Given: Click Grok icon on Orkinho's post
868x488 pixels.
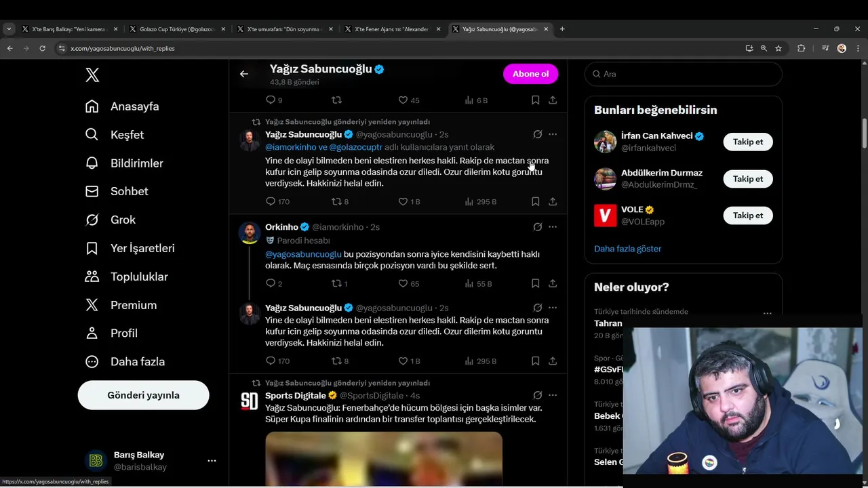Looking at the screenshot, I should (537, 227).
